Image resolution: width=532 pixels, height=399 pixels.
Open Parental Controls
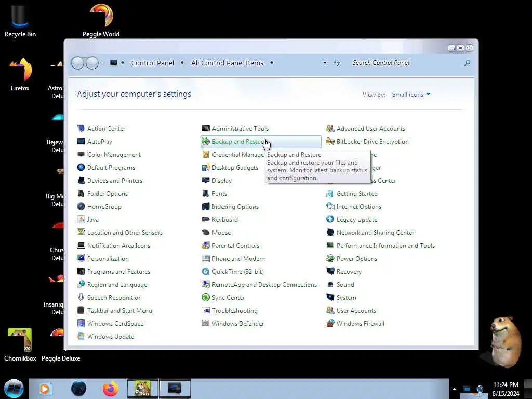point(235,245)
